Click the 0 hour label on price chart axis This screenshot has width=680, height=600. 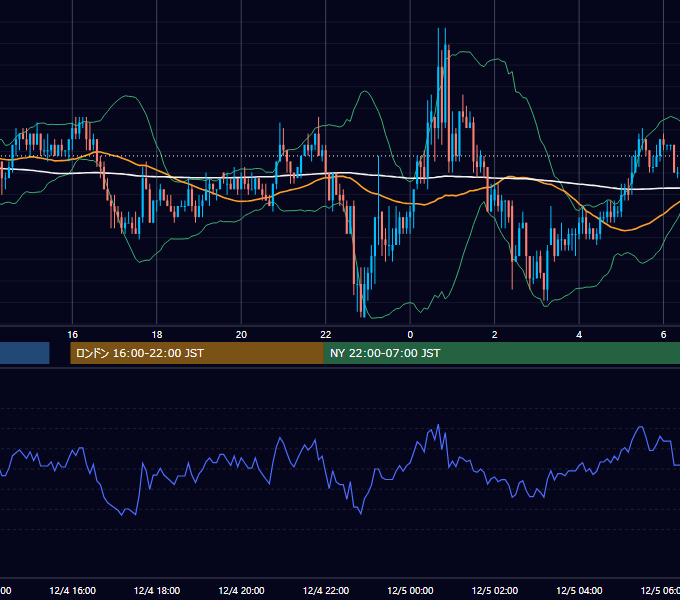(410, 335)
